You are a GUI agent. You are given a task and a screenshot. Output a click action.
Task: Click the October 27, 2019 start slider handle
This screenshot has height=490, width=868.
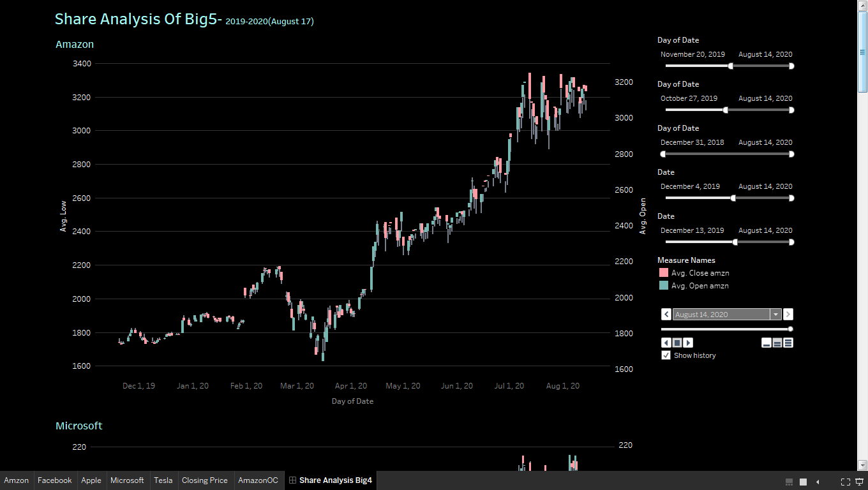click(x=726, y=110)
